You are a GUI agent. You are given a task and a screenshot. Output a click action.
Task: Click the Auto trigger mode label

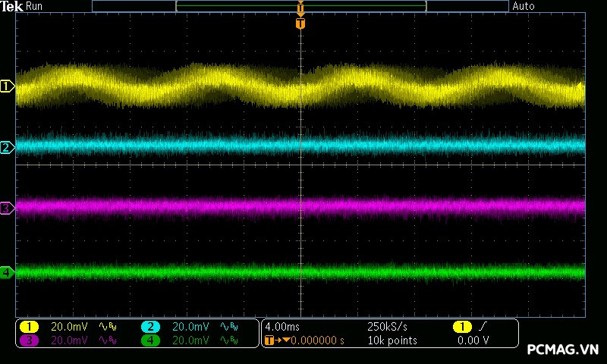point(524,6)
